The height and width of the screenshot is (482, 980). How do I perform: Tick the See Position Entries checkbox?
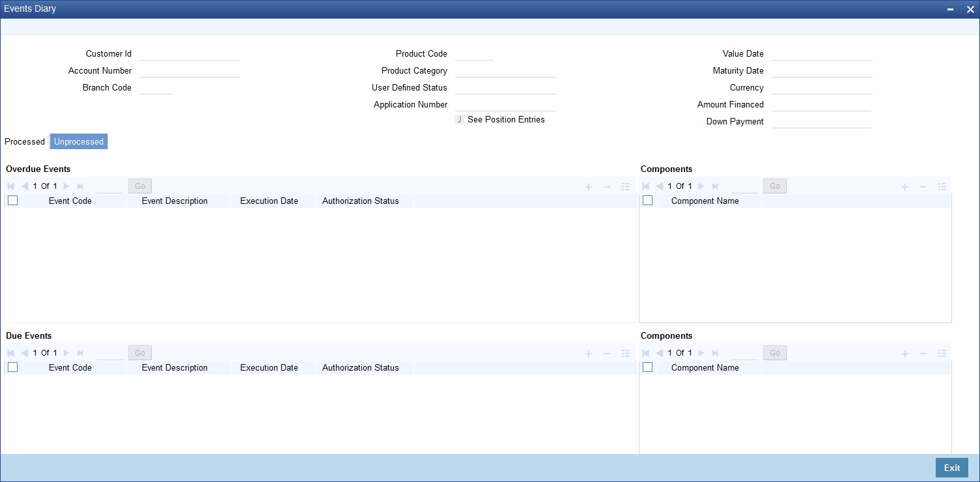coord(460,120)
